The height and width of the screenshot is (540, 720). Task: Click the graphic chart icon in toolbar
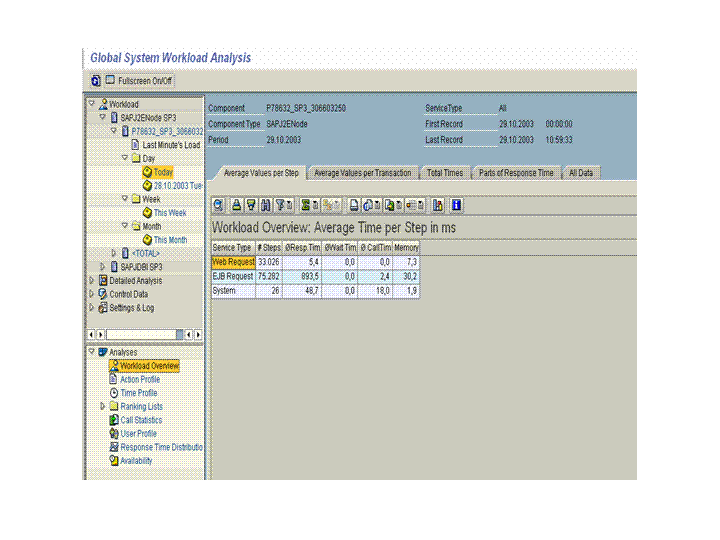tap(438, 205)
